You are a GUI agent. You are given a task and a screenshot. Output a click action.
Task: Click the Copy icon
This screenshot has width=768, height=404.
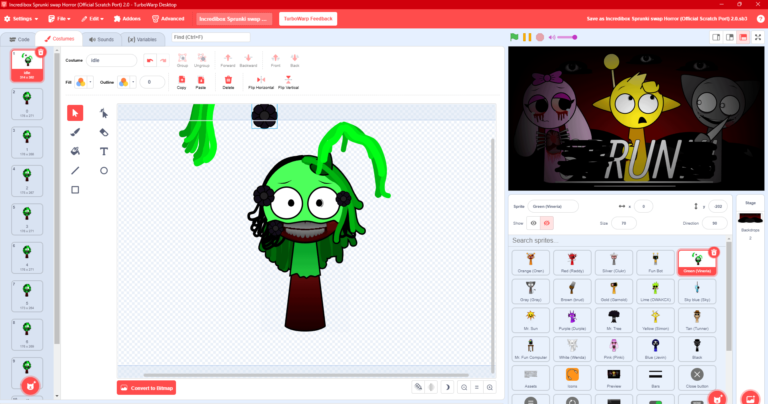pos(182,82)
